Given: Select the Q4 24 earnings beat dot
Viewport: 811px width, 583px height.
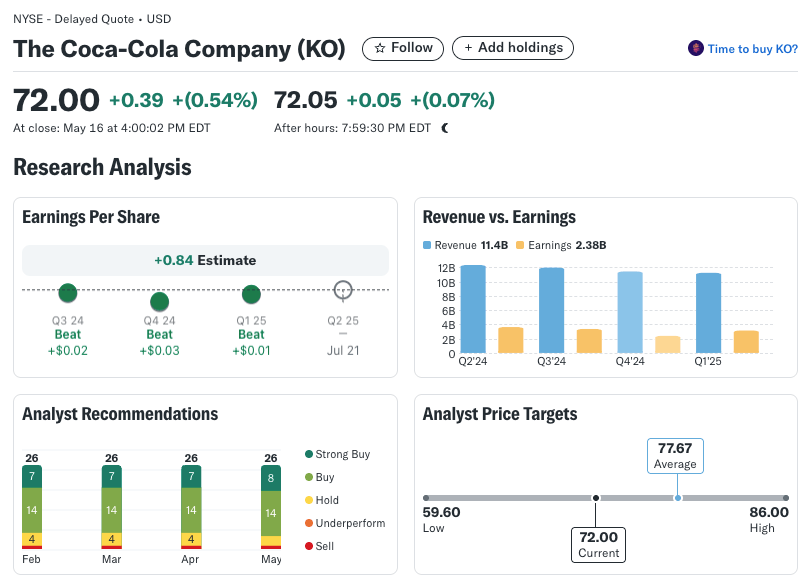Looking at the screenshot, I should [x=159, y=301].
